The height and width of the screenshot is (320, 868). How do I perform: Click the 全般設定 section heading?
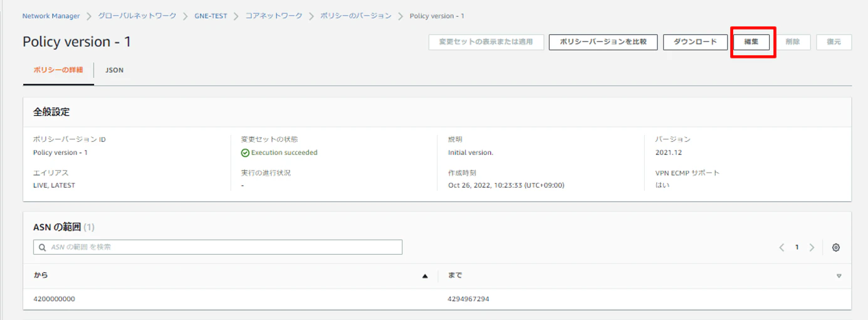[51, 112]
